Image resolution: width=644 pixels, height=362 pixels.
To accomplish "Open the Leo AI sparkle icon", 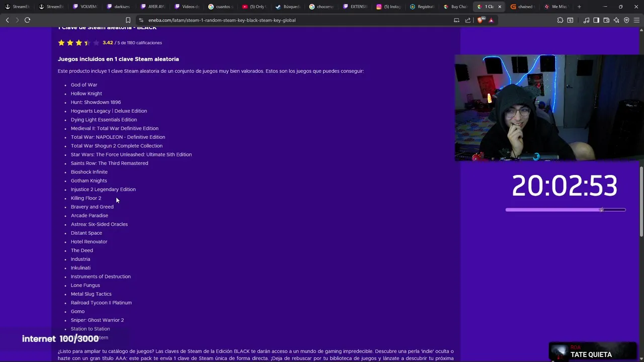I will point(616,20).
